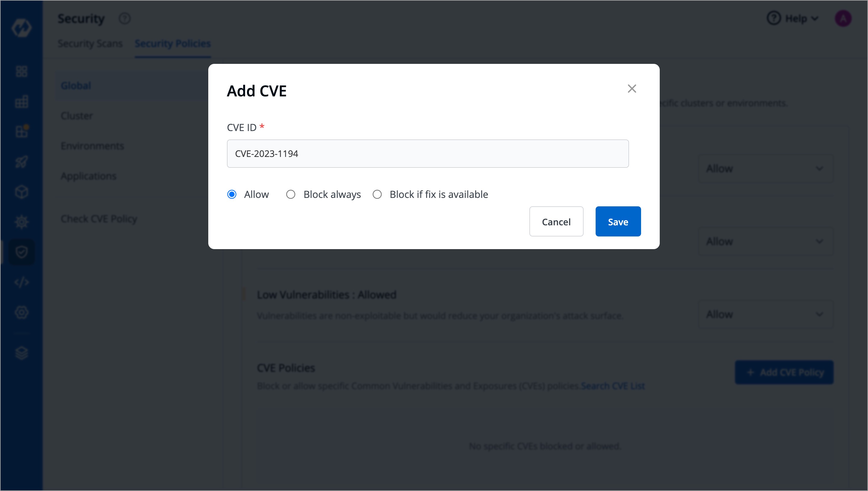Click the code editor icon in sidebar
This screenshot has height=491, width=868.
coord(21,282)
